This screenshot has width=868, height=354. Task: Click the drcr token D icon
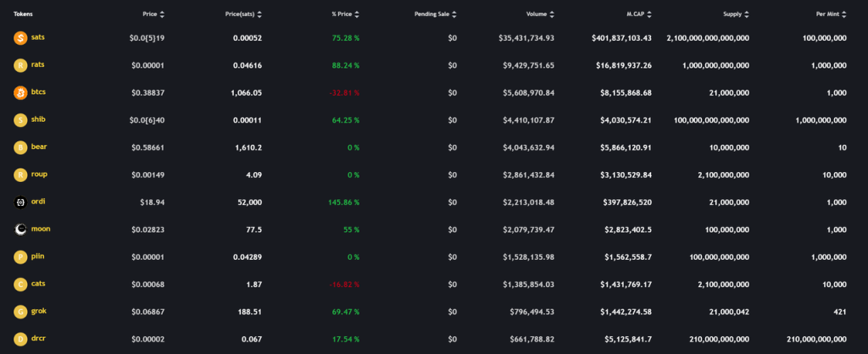pos(20,339)
